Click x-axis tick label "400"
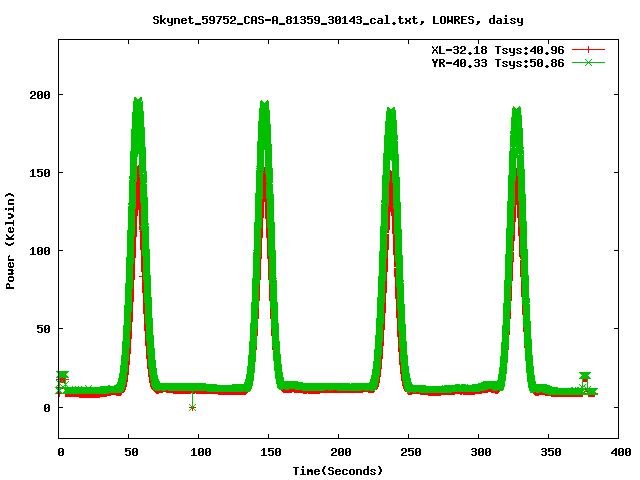The width and height of the screenshot is (640, 480). (621, 452)
